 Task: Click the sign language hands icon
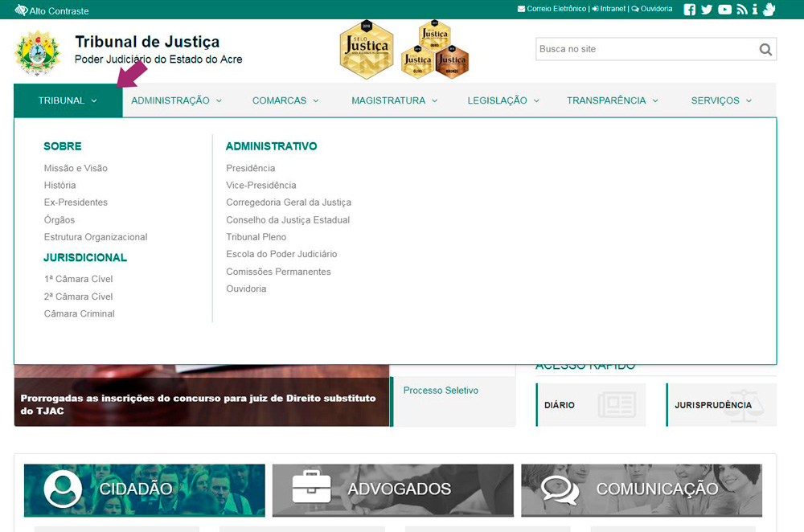point(769,10)
